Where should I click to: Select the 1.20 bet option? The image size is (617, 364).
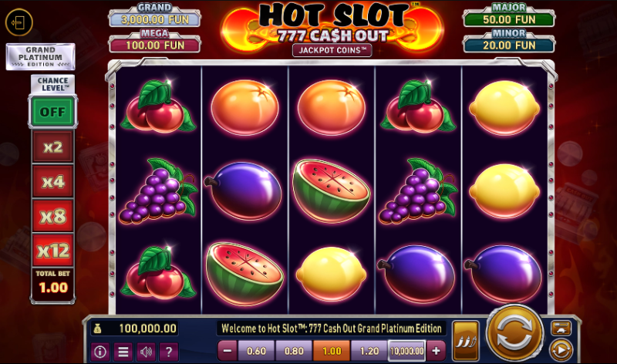(369, 351)
